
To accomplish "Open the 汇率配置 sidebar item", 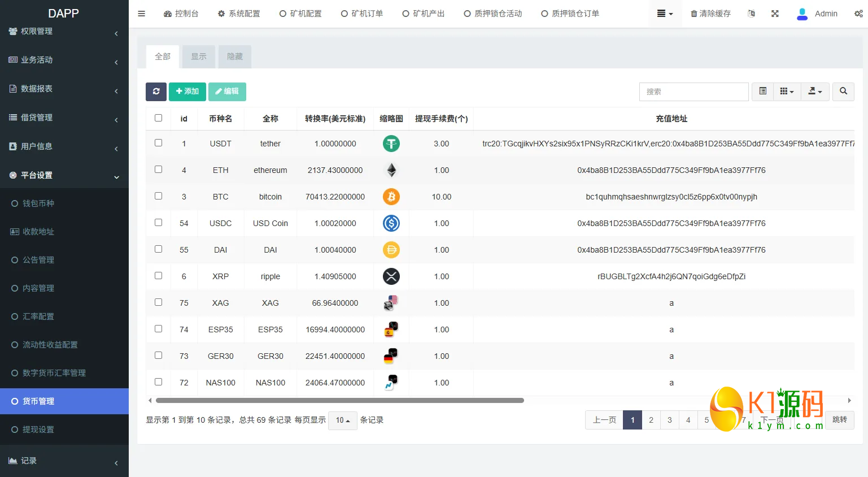I will coord(64,316).
